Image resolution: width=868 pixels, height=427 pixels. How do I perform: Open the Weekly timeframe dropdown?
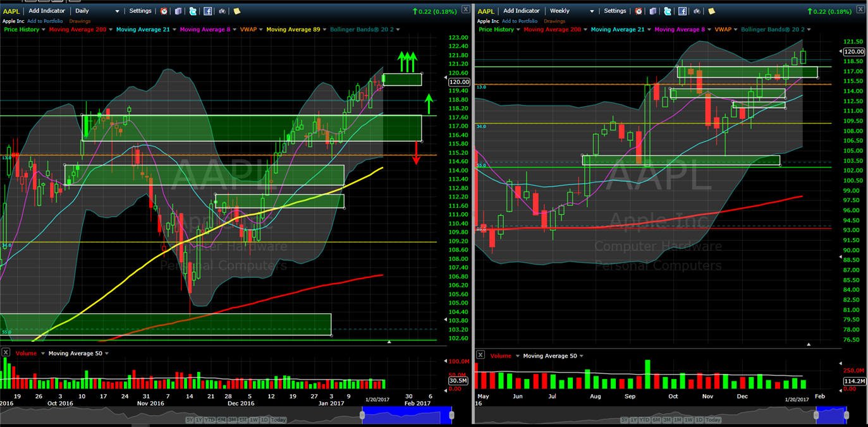coord(572,11)
